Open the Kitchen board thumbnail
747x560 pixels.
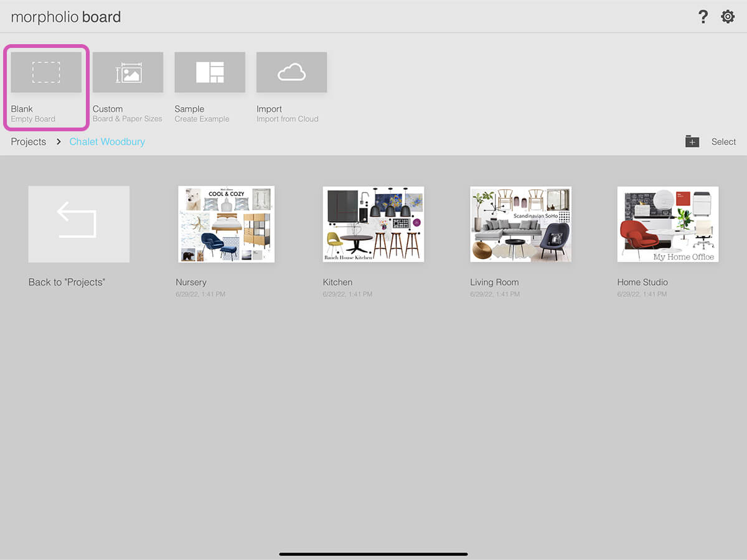373,224
